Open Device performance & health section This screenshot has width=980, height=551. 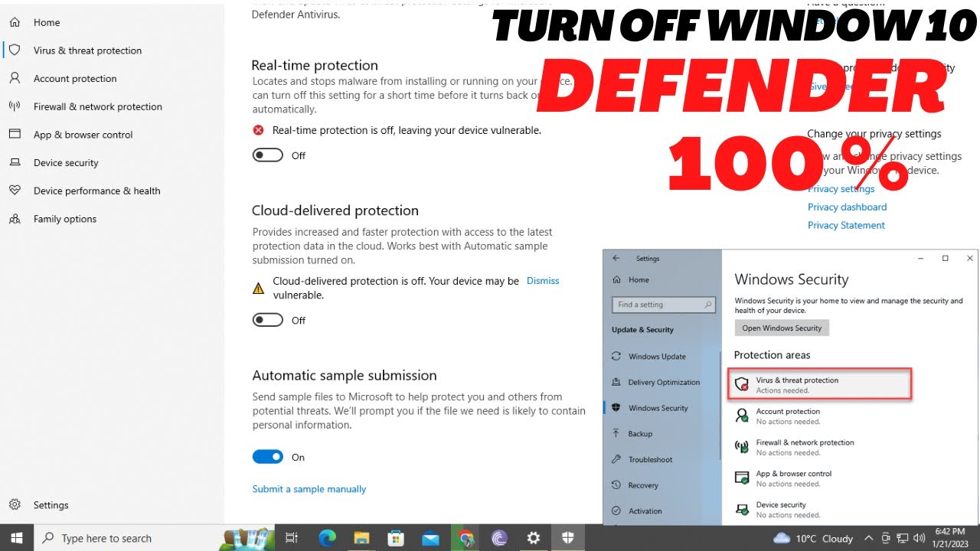[84, 191]
